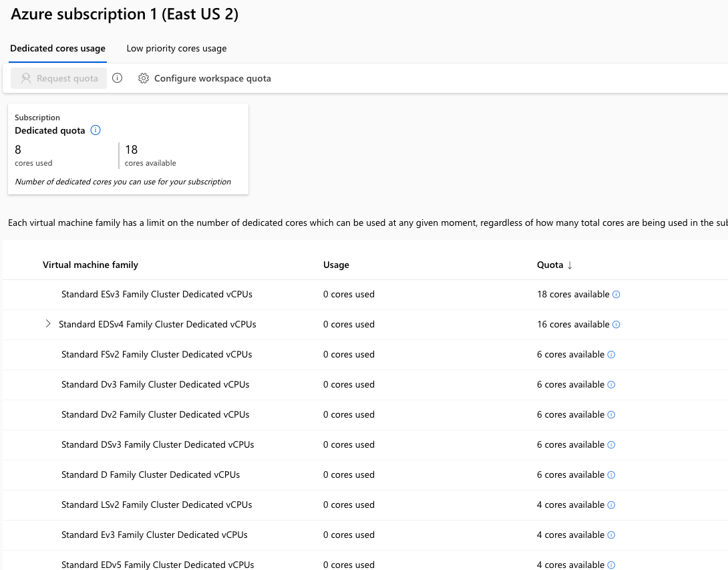Click the gear icon for Configure workspace quota
The height and width of the screenshot is (570, 728).
tap(144, 78)
